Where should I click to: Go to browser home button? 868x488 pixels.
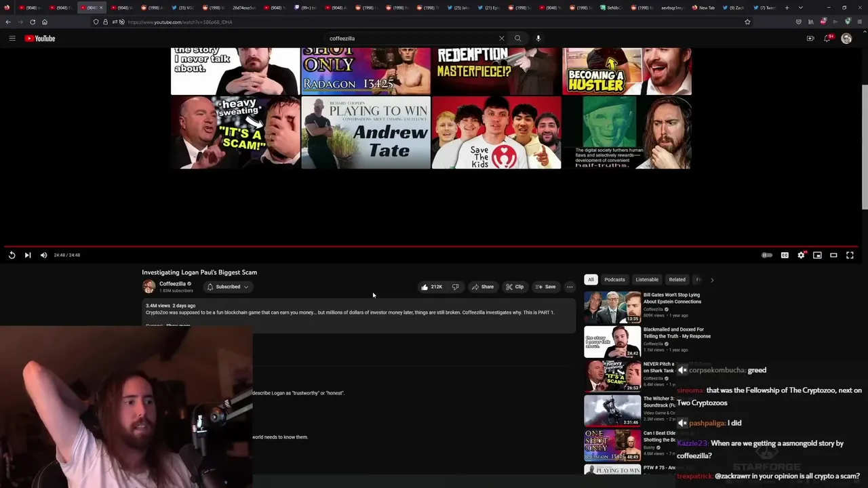[x=45, y=22]
